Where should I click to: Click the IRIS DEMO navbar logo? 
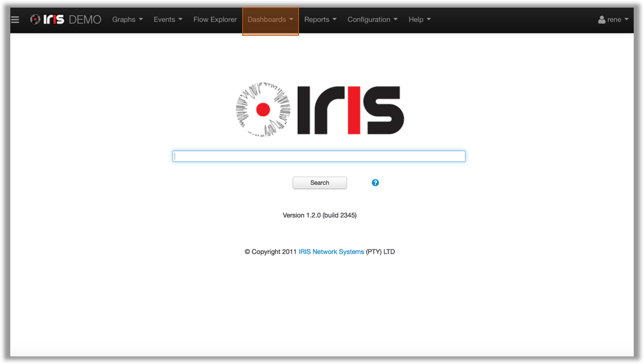pyautogui.click(x=66, y=19)
